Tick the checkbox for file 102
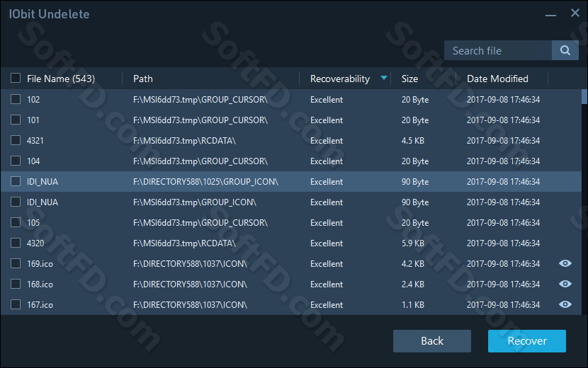The height and width of the screenshot is (368, 588). 16,99
